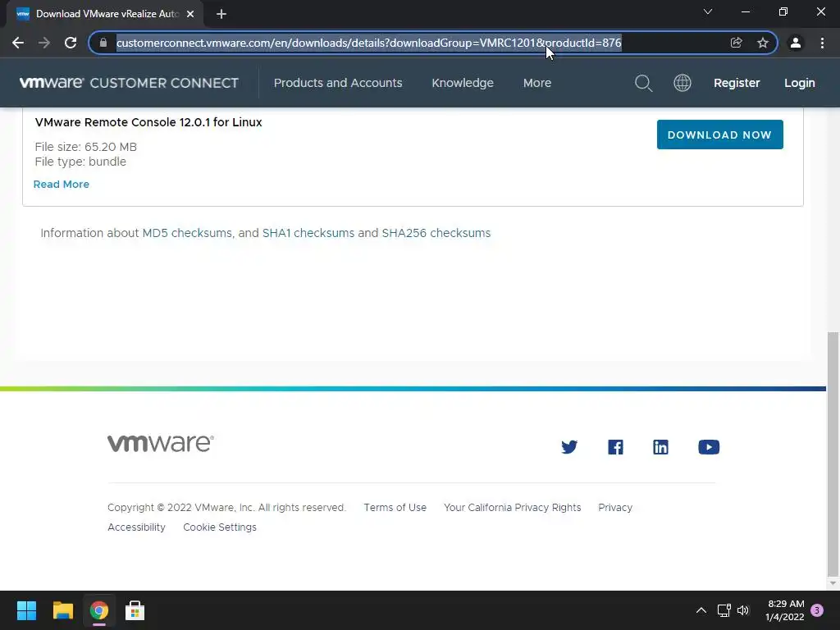Image resolution: width=840 pixels, height=630 pixels.
Task: Open File Explorer from the taskbar
Action: [62, 610]
